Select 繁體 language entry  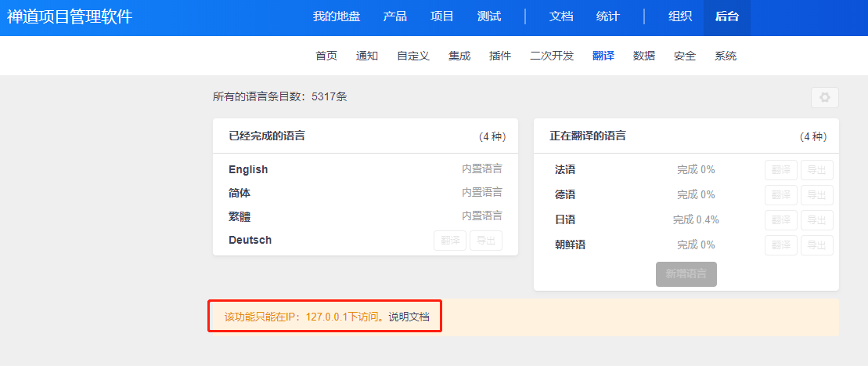tap(240, 216)
